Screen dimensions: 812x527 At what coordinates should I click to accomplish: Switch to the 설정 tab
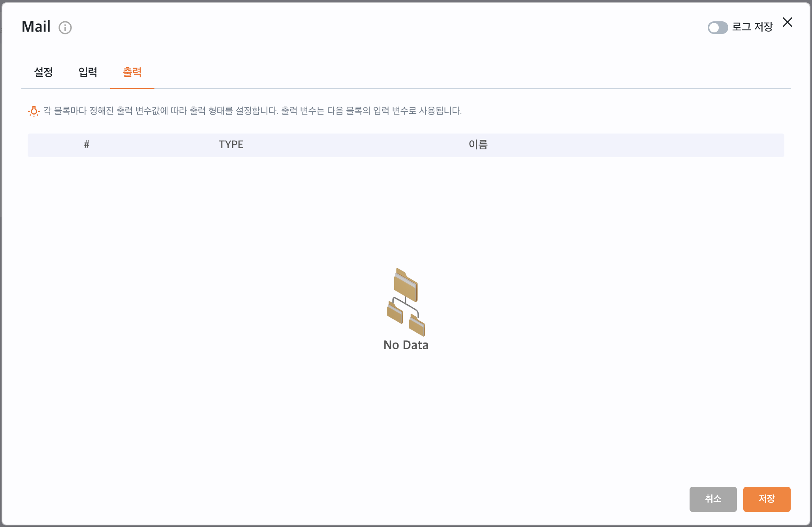click(x=43, y=72)
